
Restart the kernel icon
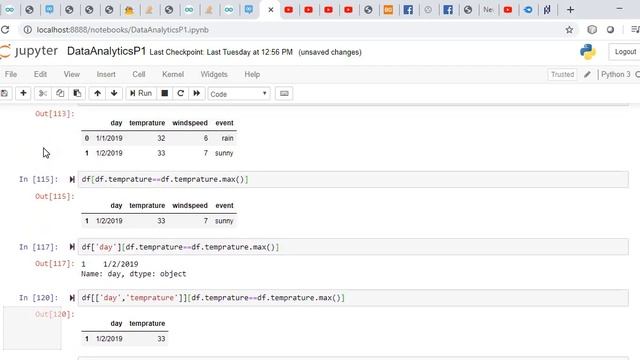(180, 93)
